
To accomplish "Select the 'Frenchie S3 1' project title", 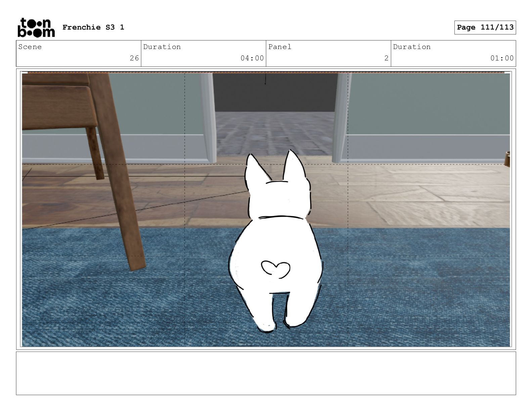I will point(93,27).
